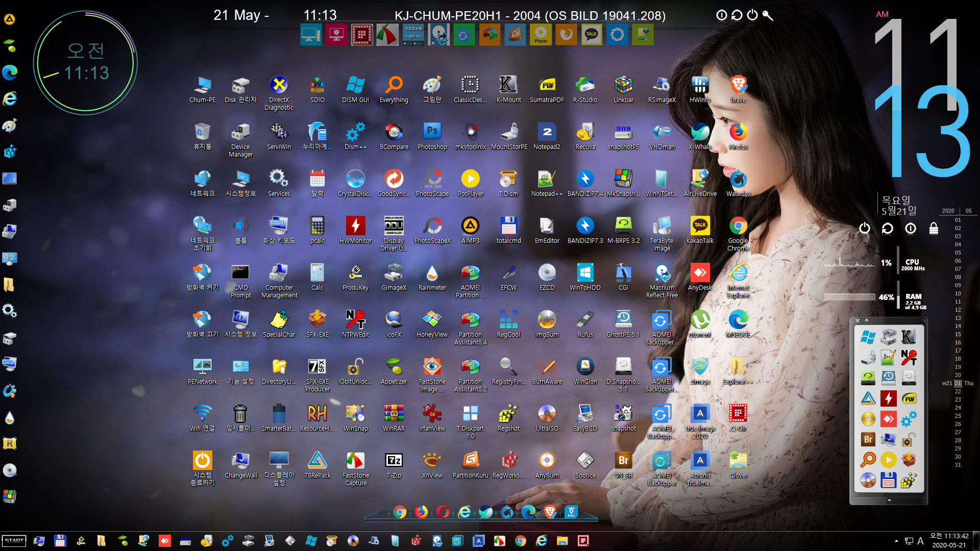
Task: Launch Rufus desktop icon
Action: [x=585, y=324]
